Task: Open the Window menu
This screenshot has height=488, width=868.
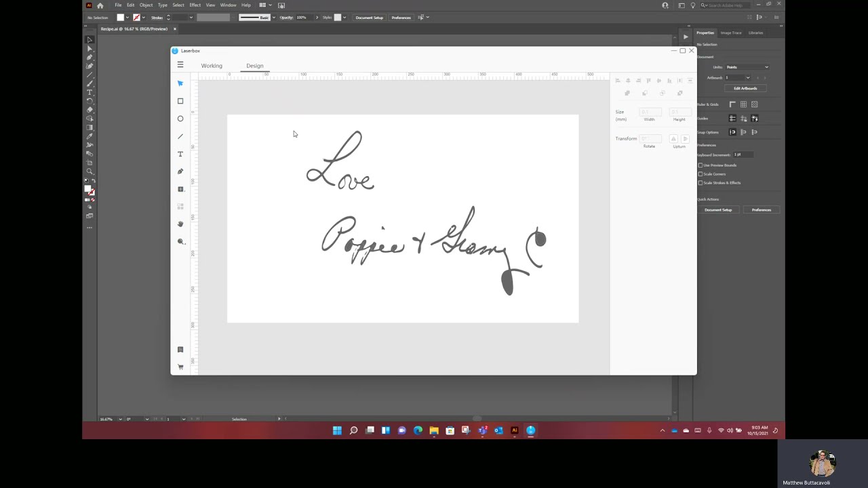Action: [228, 5]
